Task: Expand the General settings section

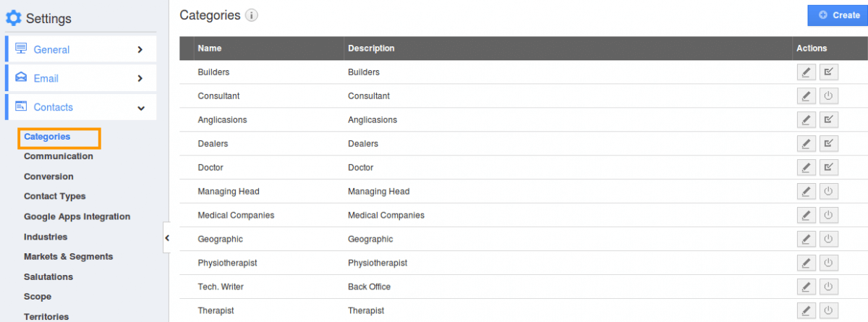Action: 80,49
